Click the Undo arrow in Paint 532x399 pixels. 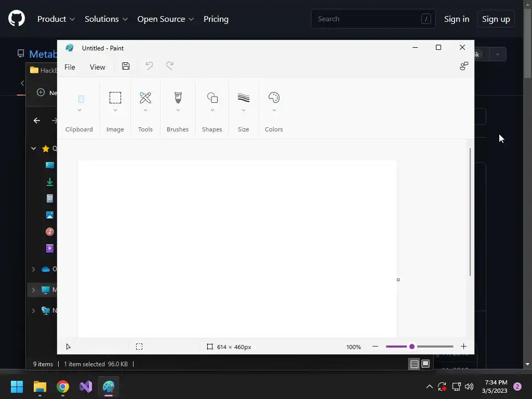(x=149, y=66)
